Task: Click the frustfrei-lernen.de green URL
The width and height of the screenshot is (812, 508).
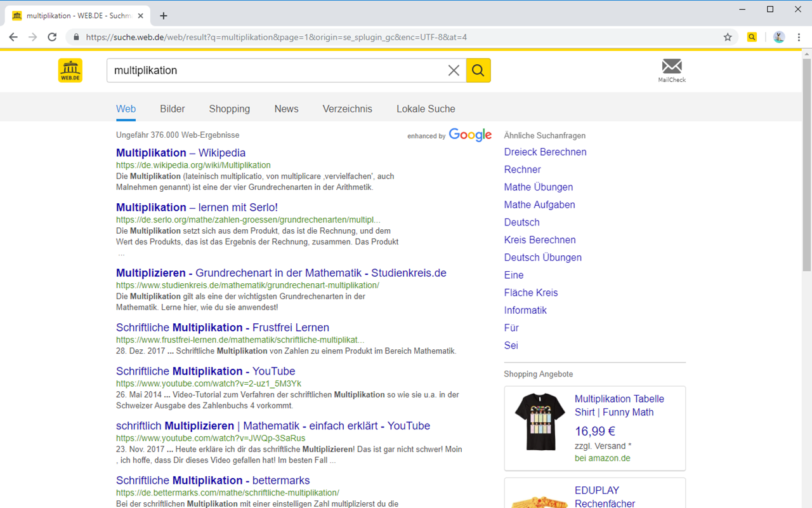Action: (240, 340)
